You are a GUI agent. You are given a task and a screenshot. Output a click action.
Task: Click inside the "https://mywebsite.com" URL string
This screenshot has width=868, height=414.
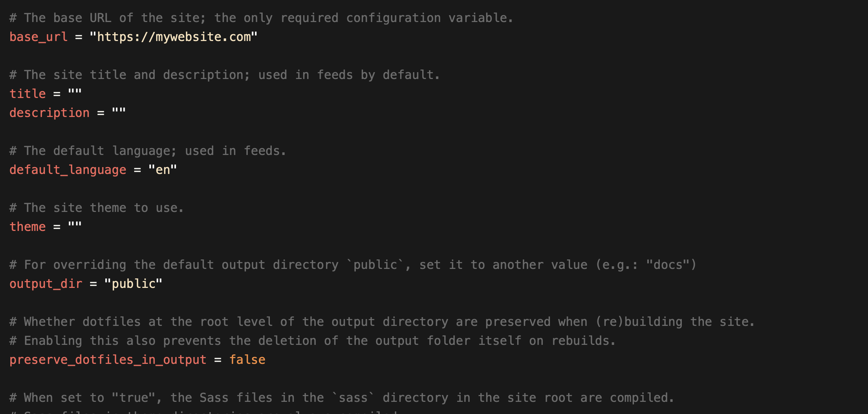tap(174, 37)
